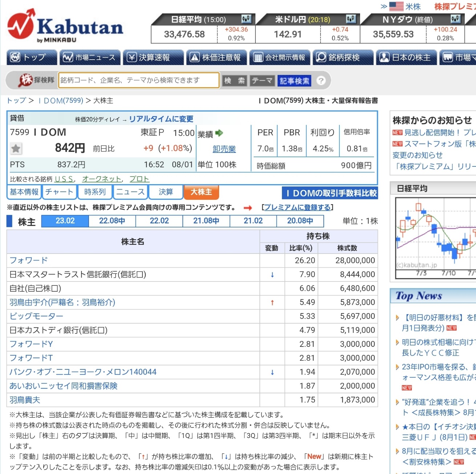Click the 検索 search button
The height and width of the screenshot is (474, 476).
coord(234,81)
